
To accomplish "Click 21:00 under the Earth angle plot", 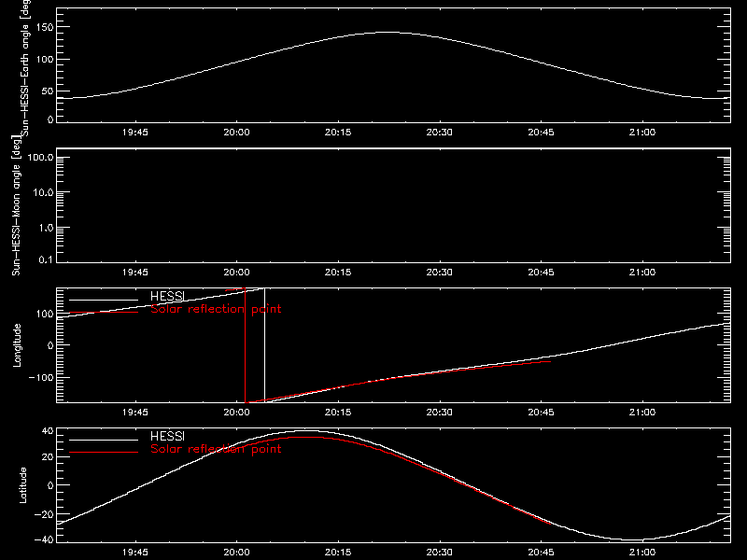I will point(642,132).
